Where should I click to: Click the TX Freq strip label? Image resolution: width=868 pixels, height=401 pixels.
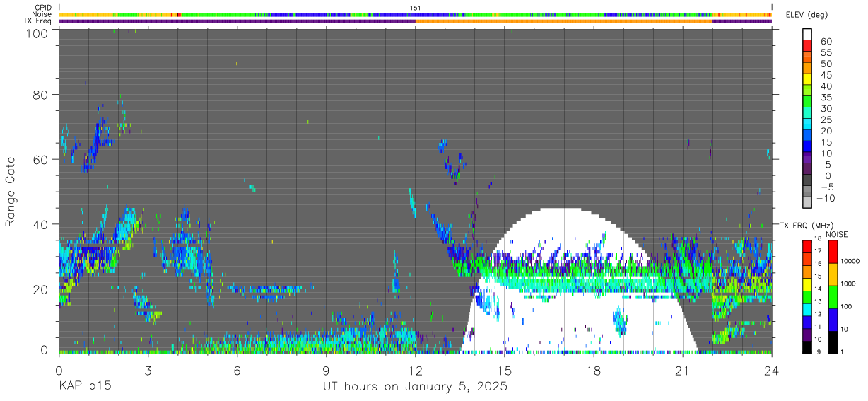tap(38, 21)
